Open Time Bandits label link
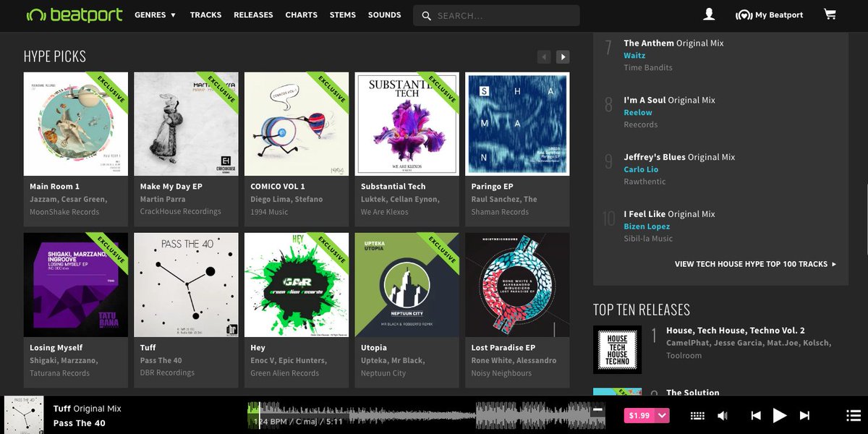868x434 pixels. [x=648, y=67]
